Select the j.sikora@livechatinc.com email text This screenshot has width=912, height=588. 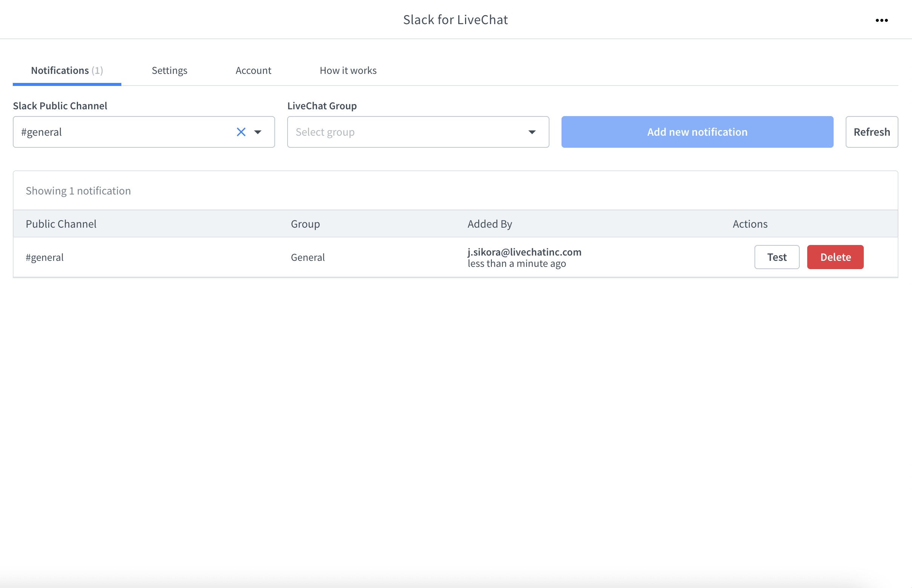point(525,252)
